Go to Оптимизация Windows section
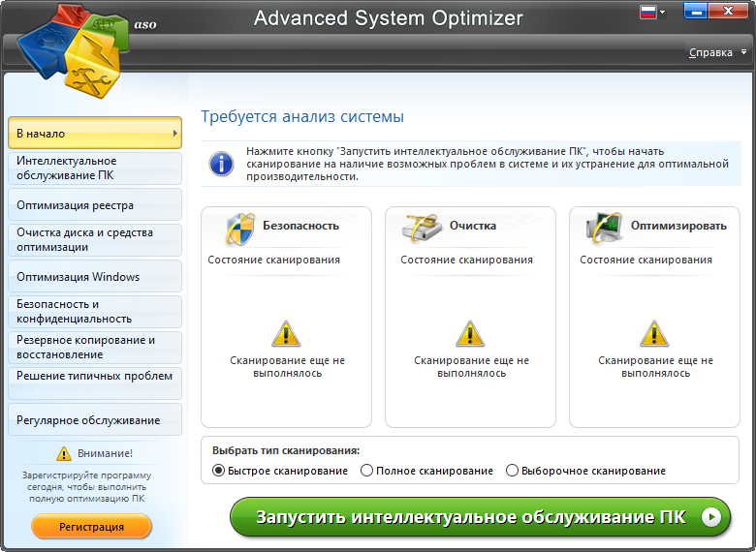This screenshot has height=552, width=756. [x=95, y=276]
